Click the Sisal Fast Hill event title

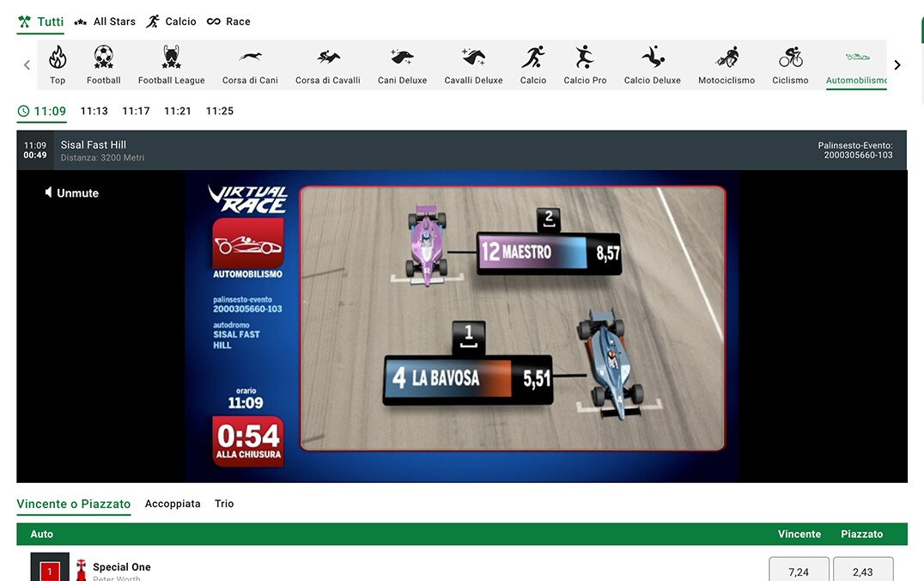(93, 144)
